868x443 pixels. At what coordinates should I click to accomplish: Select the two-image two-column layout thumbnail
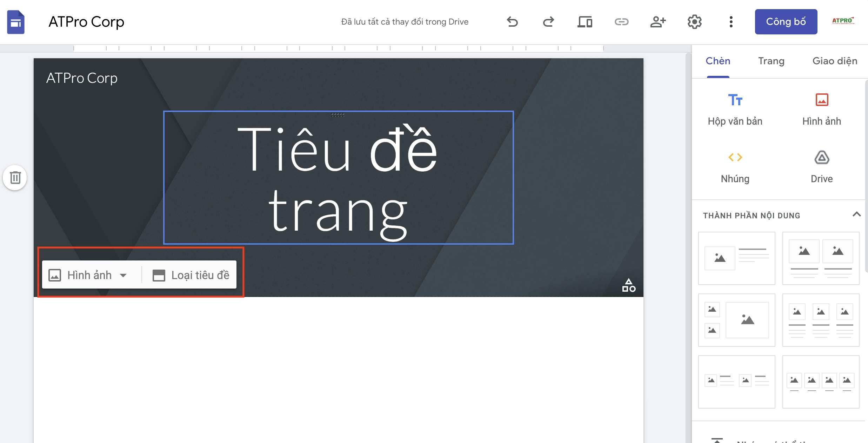tap(821, 258)
